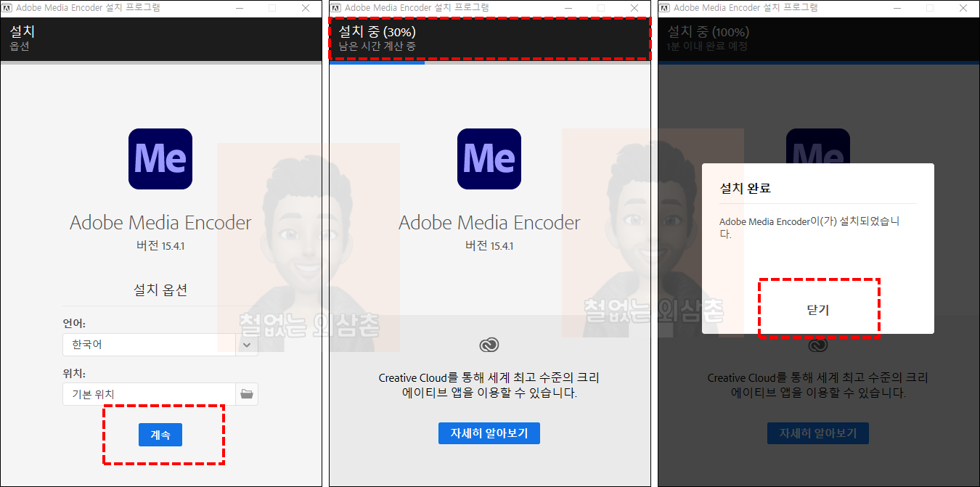Click 닫기 in the 설치 완료 dialog

click(x=817, y=310)
